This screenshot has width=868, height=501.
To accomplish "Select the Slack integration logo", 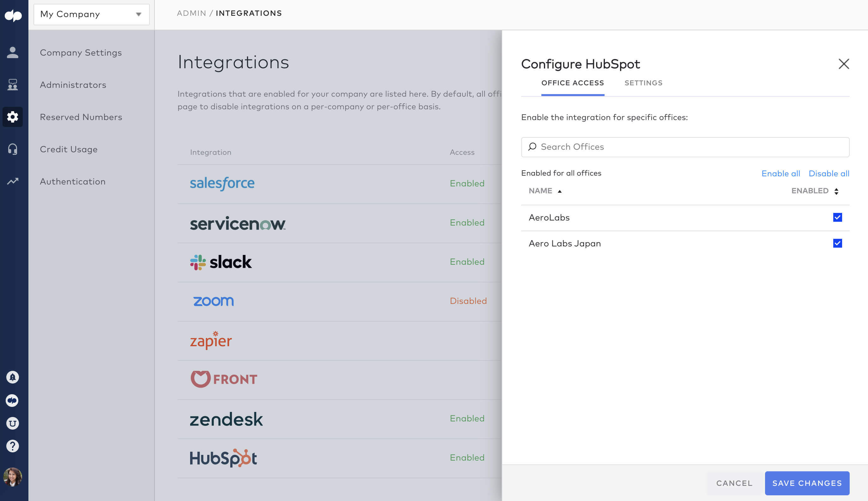I will [x=221, y=262].
